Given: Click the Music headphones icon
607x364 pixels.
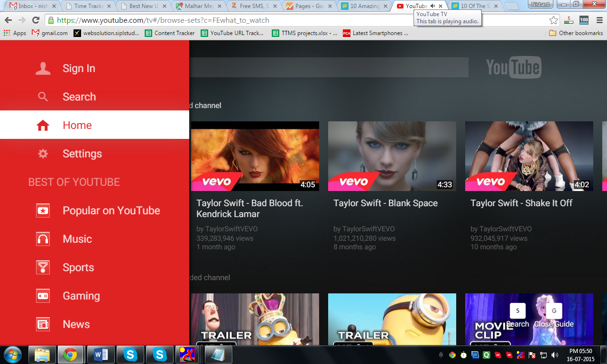Looking at the screenshot, I should (x=43, y=239).
